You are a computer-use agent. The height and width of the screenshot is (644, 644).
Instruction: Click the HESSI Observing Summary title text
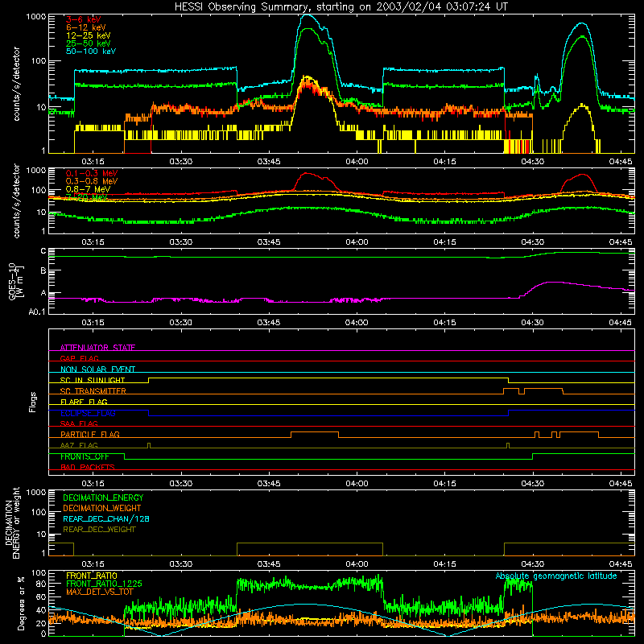341,7
